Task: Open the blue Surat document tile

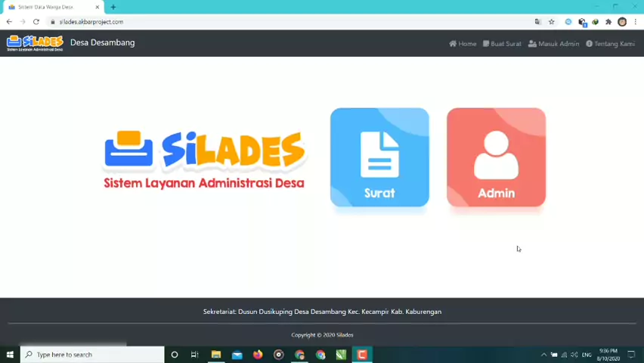Action: 379,157
